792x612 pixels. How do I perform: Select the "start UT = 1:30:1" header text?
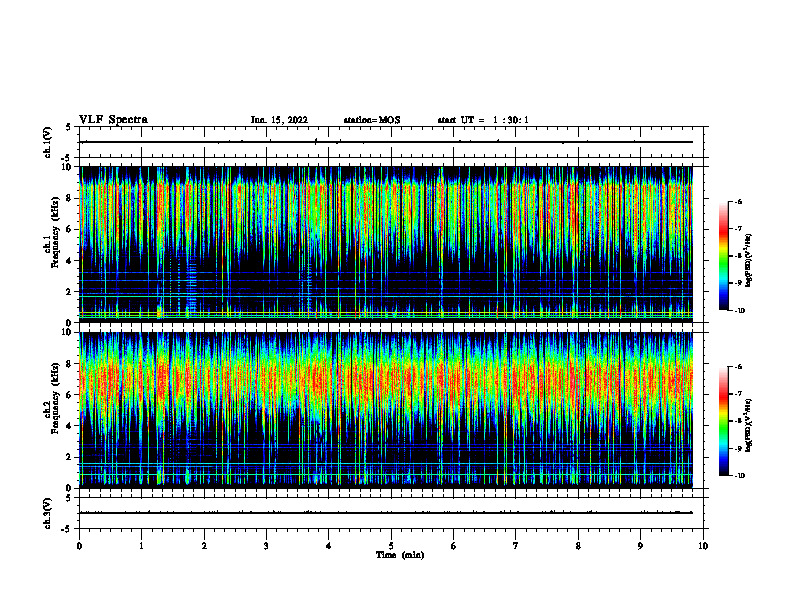[x=483, y=120]
